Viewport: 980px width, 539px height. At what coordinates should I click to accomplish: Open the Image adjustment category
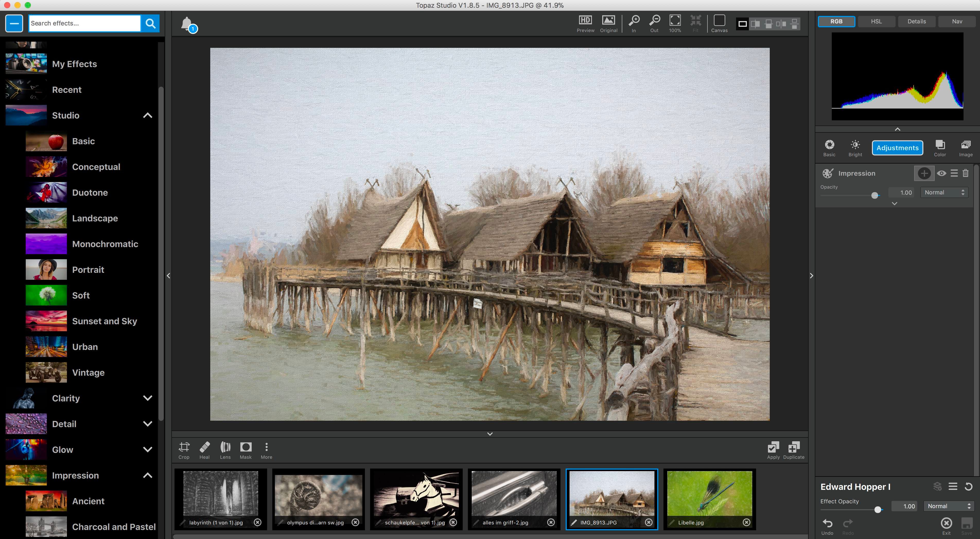tap(966, 148)
